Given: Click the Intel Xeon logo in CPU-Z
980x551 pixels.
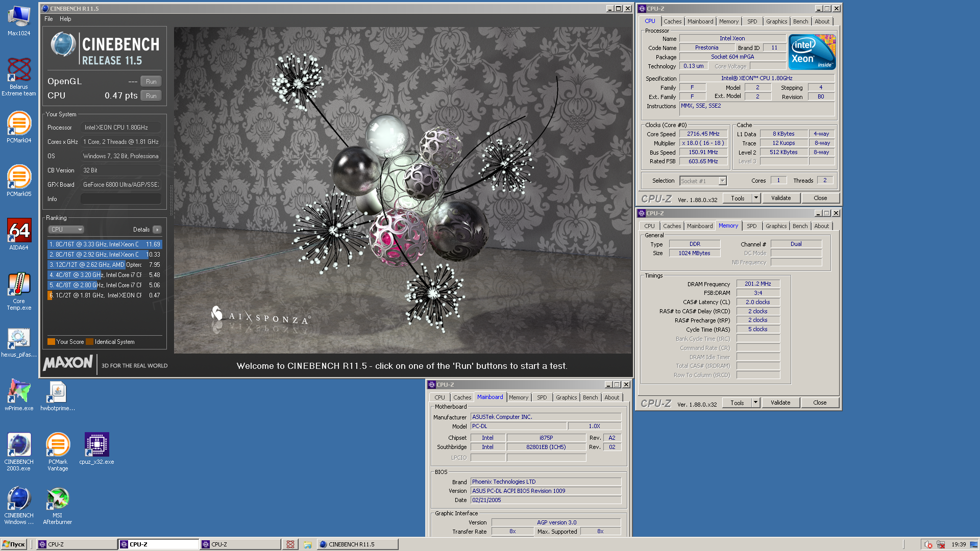Looking at the screenshot, I should click(x=812, y=52).
